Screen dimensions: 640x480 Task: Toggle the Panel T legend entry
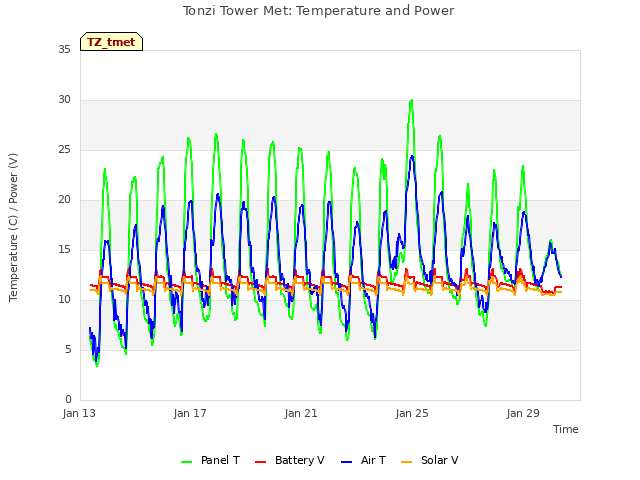point(210,460)
